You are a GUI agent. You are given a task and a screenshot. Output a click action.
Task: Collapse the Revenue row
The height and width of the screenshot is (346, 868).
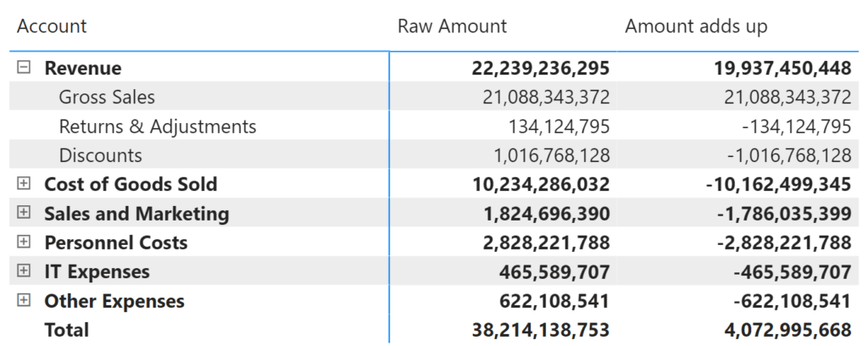pos(24,68)
